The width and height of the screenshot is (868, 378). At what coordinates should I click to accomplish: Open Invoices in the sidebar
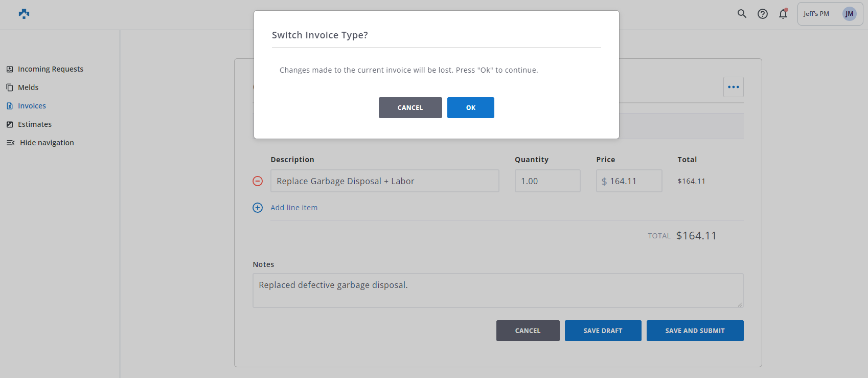[32, 106]
